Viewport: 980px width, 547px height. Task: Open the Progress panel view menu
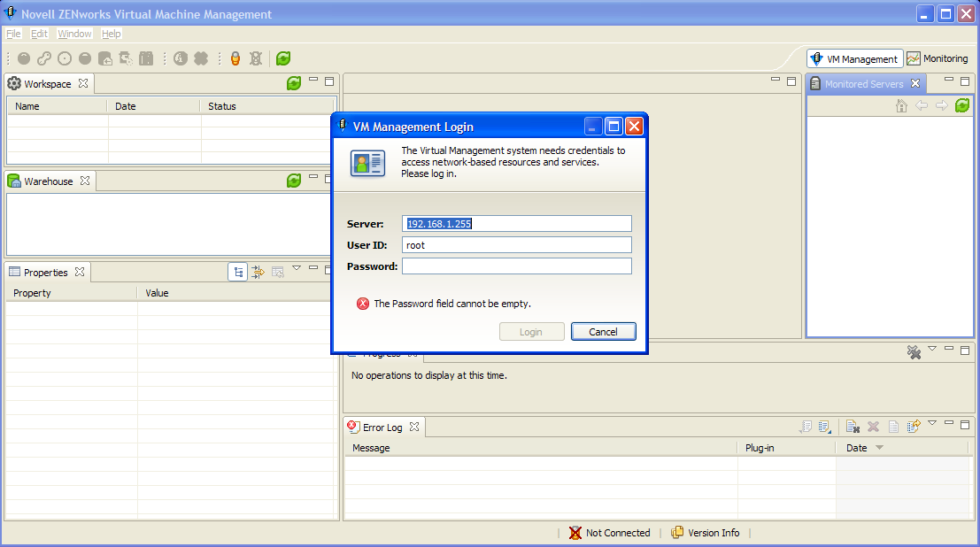click(932, 351)
